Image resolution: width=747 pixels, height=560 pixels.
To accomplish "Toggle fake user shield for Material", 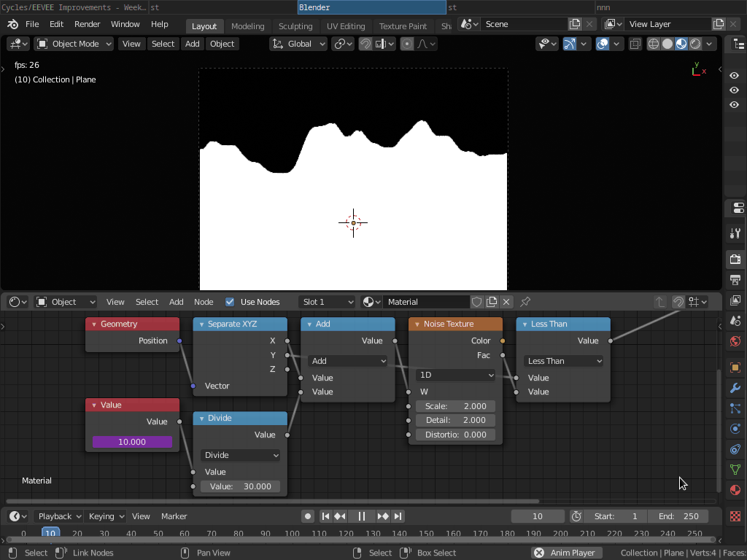I will tap(477, 302).
